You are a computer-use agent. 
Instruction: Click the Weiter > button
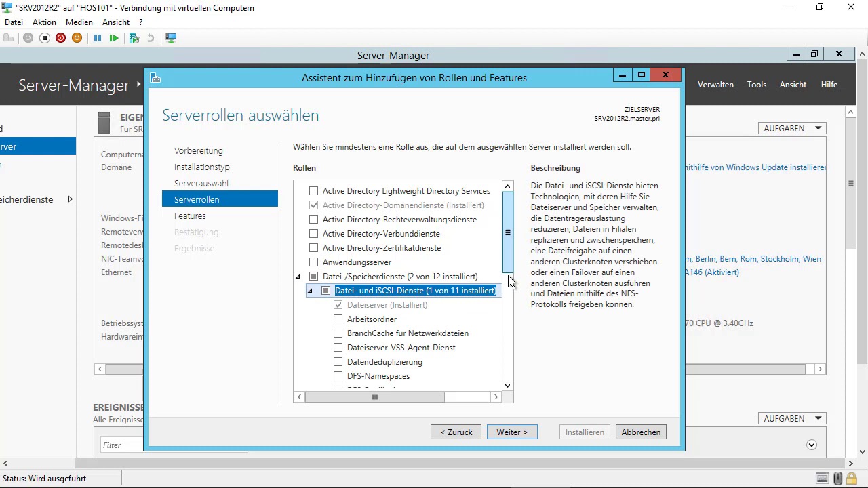point(512,432)
